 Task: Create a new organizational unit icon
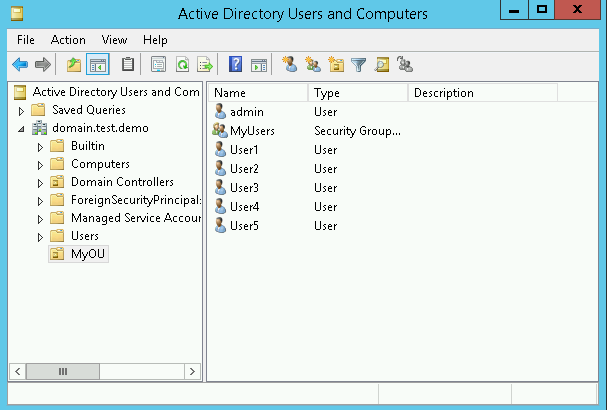pyautogui.click(x=336, y=64)
